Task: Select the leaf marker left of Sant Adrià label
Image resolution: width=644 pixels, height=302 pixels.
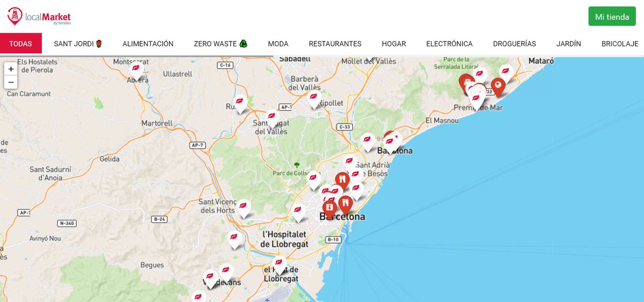Action: [349, 163]
